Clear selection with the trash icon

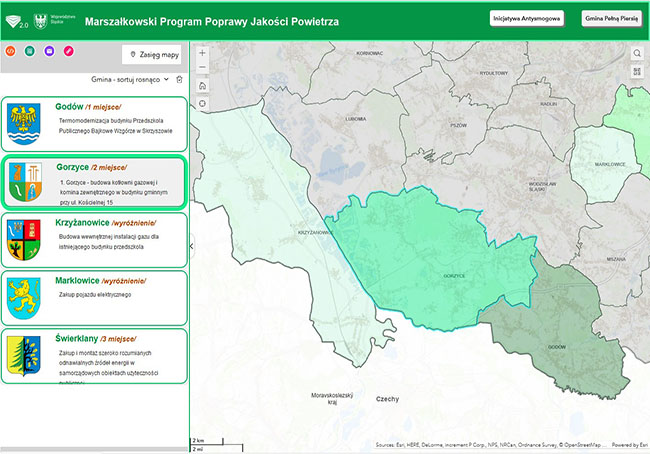[x=179, y=79]
